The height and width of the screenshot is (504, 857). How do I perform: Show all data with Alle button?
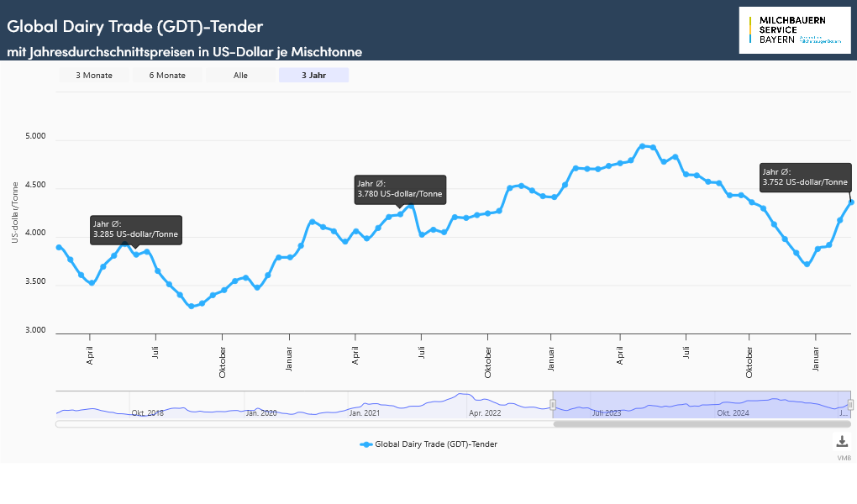[240, 76]
